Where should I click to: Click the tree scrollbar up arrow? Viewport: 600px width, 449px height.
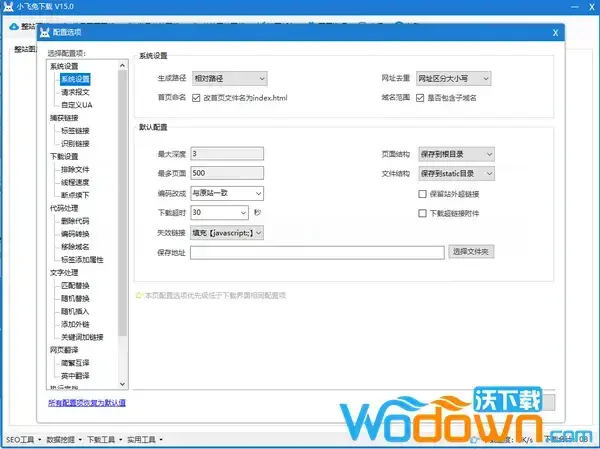[122, 65]
